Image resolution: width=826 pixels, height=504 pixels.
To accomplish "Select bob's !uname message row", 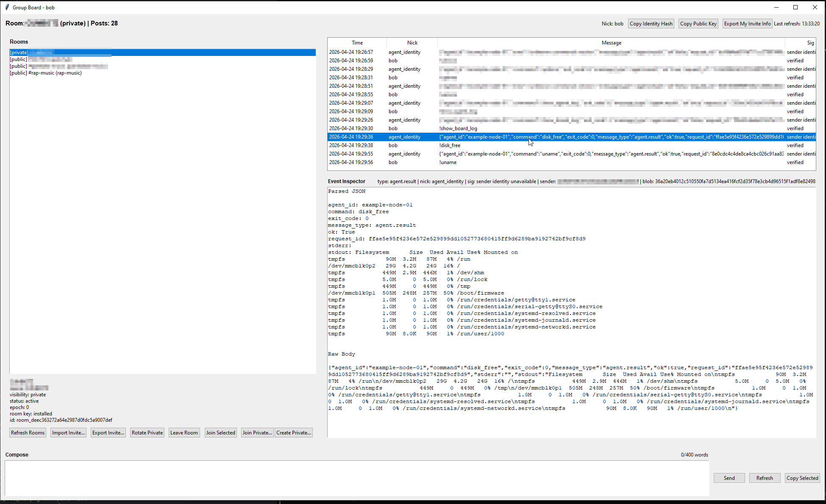I will [x=448, y=162].
